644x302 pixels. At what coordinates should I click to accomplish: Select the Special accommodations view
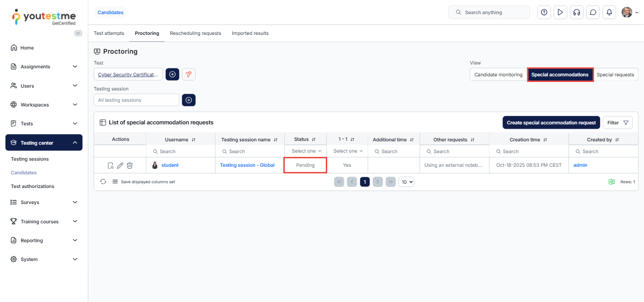coord(560,74)
